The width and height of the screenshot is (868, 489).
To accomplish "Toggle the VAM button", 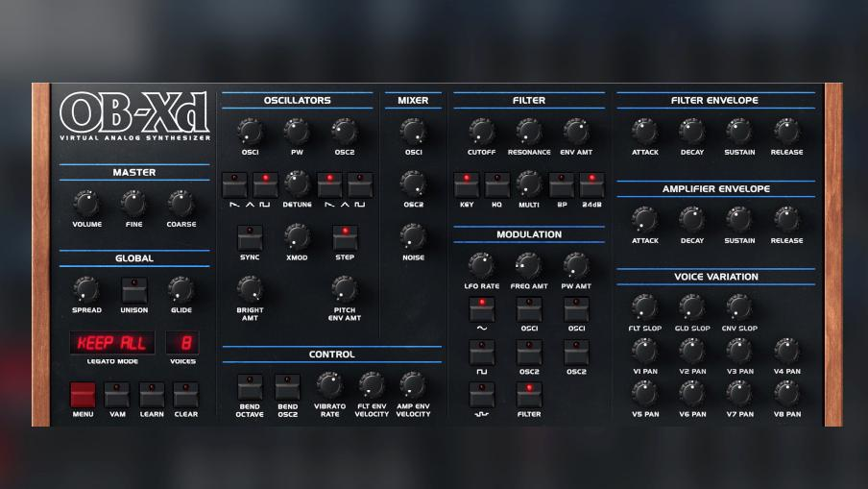I will point(117,394).
